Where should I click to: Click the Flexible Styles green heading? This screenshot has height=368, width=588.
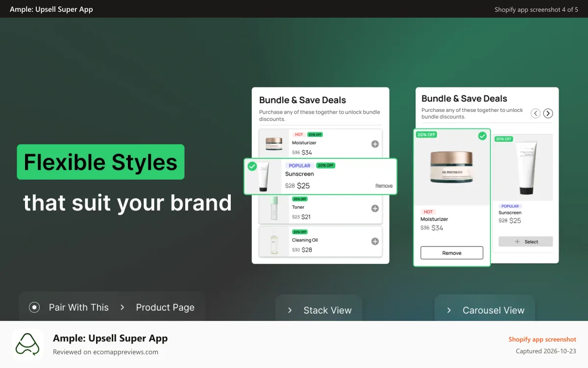(x=100, y=162)
